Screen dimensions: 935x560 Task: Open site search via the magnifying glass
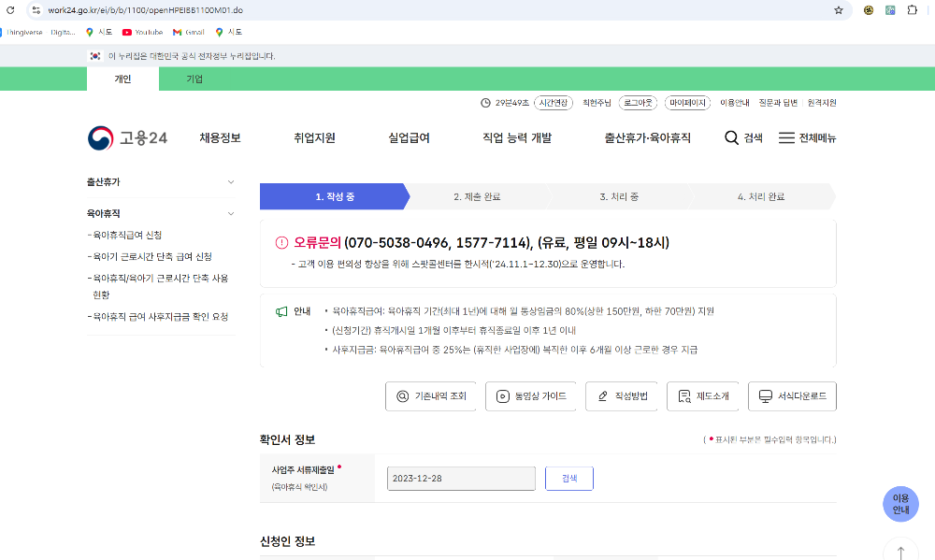click(732, 137)
